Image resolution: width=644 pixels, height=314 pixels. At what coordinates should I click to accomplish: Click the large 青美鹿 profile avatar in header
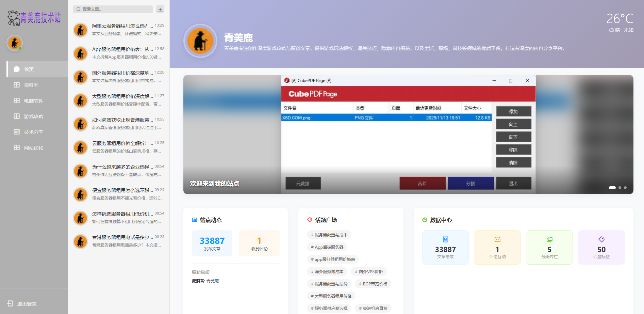tap(200, 41)
